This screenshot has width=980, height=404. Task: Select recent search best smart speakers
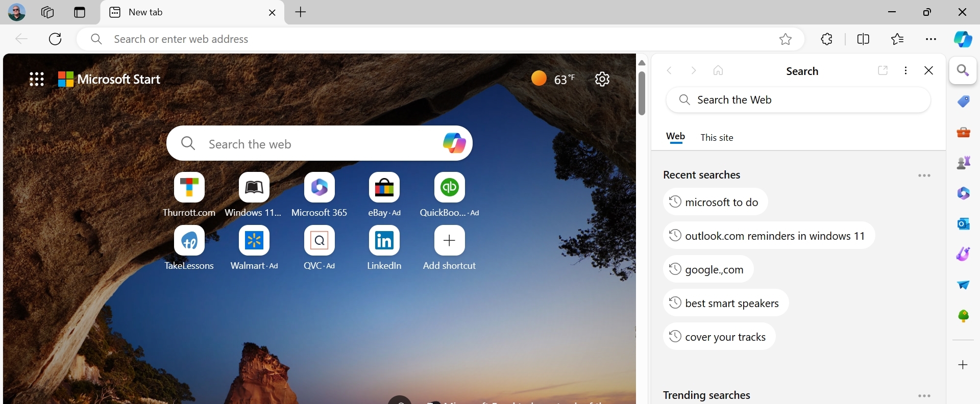point(726,303)
